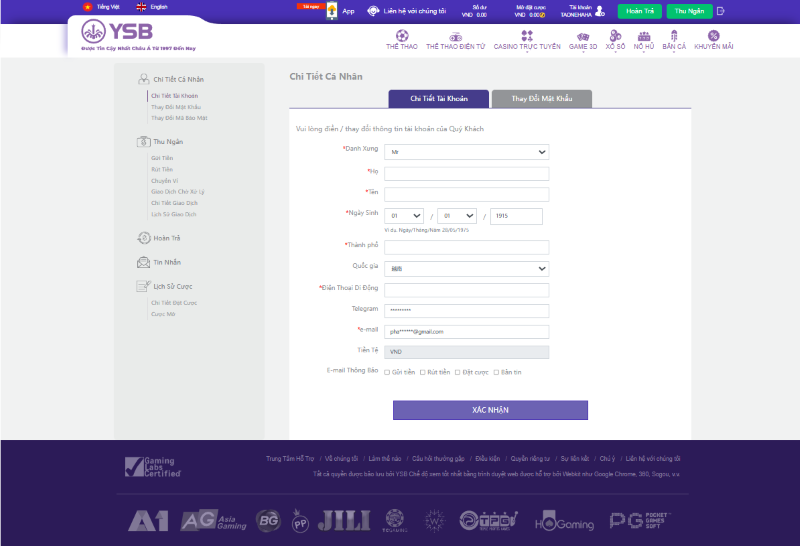Select Rút Tiền in the sidebar
The height and width of the screenshot is (546, 800).
click(x=162, y=169)
